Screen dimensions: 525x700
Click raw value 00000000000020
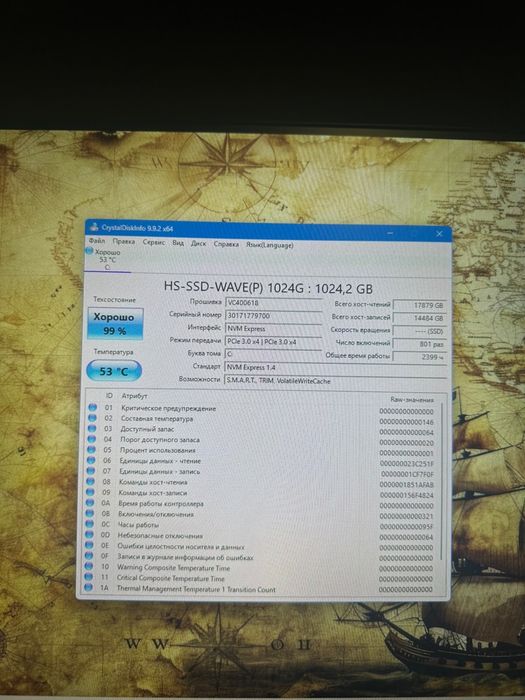(x=407, y=443)
